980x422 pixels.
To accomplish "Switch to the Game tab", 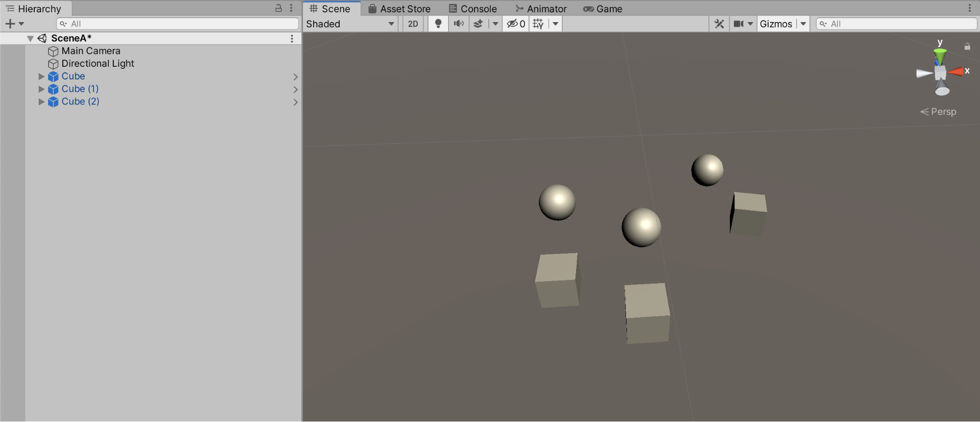I will click(603, 9).
